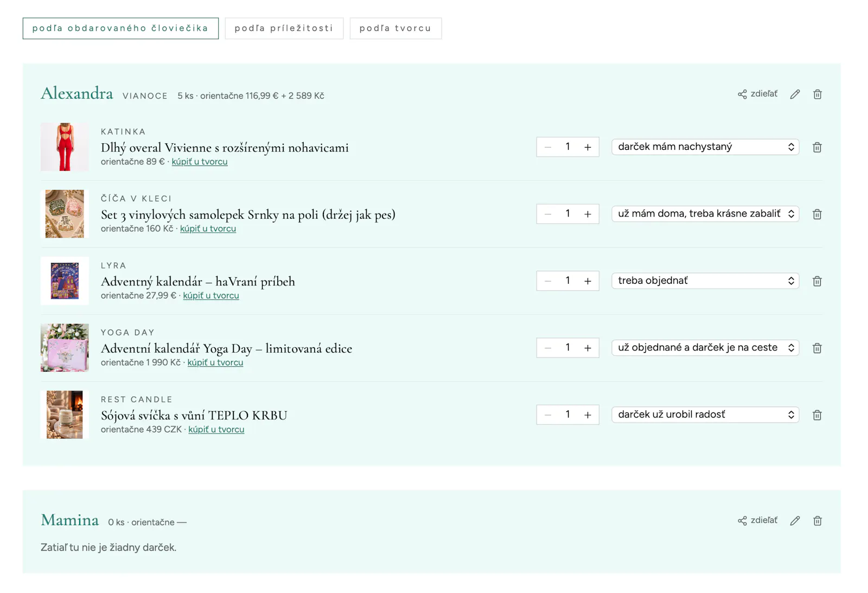Increase quantity of Dlhý overal Vivienne
This screenshot has width=868, height=593.
coord(588,147)
